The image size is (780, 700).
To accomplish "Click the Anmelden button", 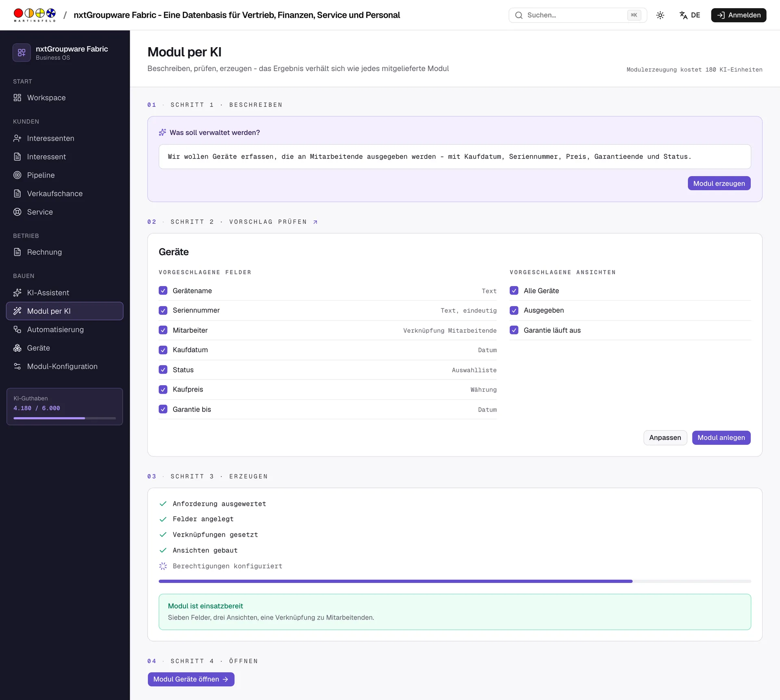I will (x=739, y=15).
